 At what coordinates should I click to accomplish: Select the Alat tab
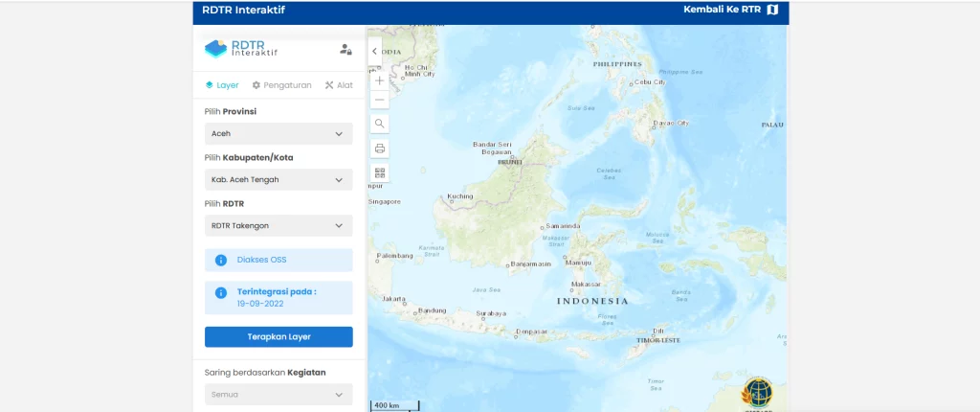pyautogui.click(x=339, y=84)
